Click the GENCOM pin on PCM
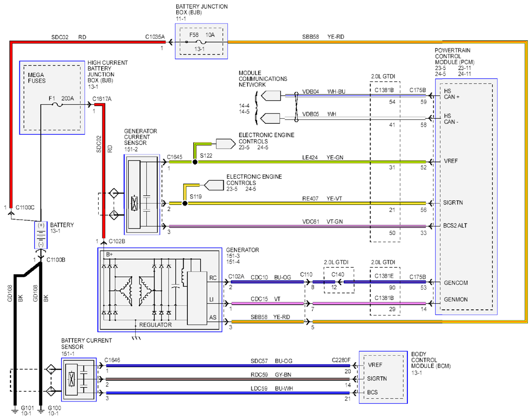This screenshot has width=532, height=420. (456, 282)
